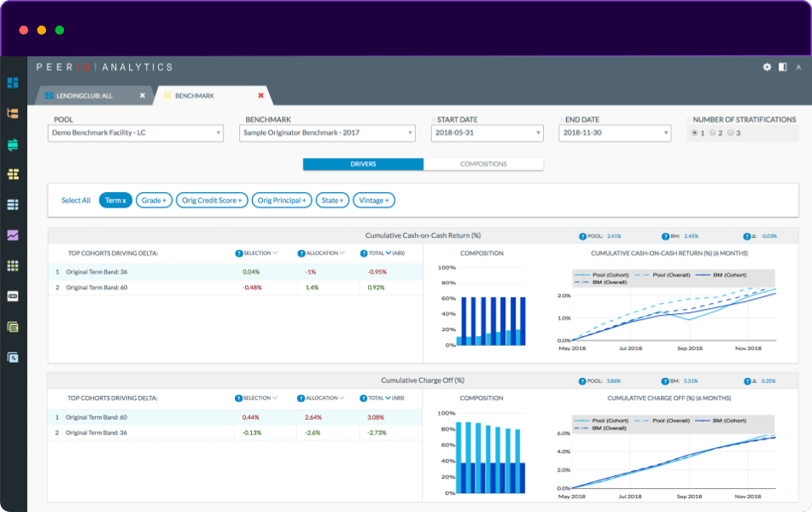Switch to the LendingClub: All tab
The image size is (812, 512).
(x=90, y=96)
